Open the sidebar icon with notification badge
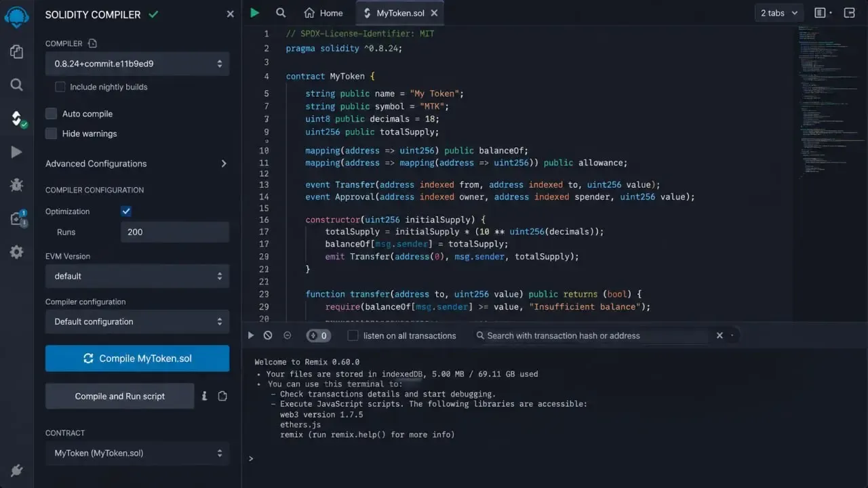 (18, 218)
